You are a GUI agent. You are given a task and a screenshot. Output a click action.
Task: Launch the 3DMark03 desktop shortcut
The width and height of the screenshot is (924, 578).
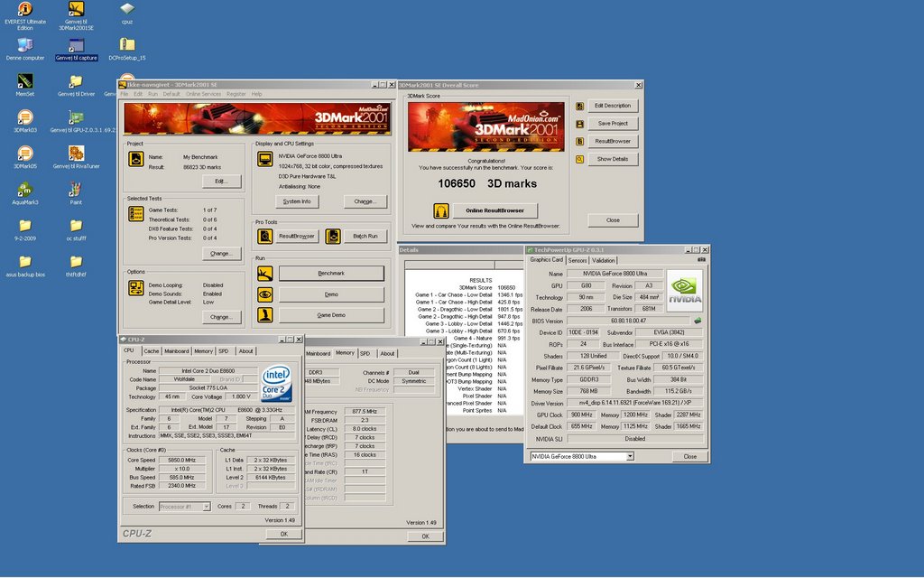(x=24, y=118)
